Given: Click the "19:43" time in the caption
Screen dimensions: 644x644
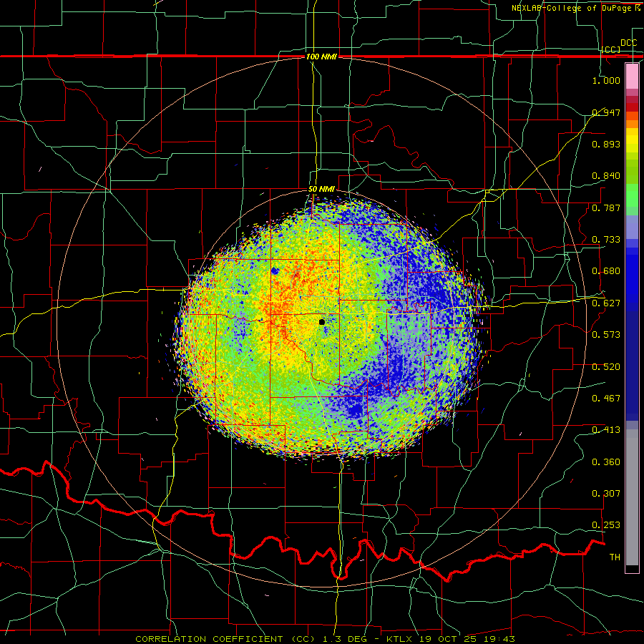Looking at the screenshot, I should pos(500,639).
